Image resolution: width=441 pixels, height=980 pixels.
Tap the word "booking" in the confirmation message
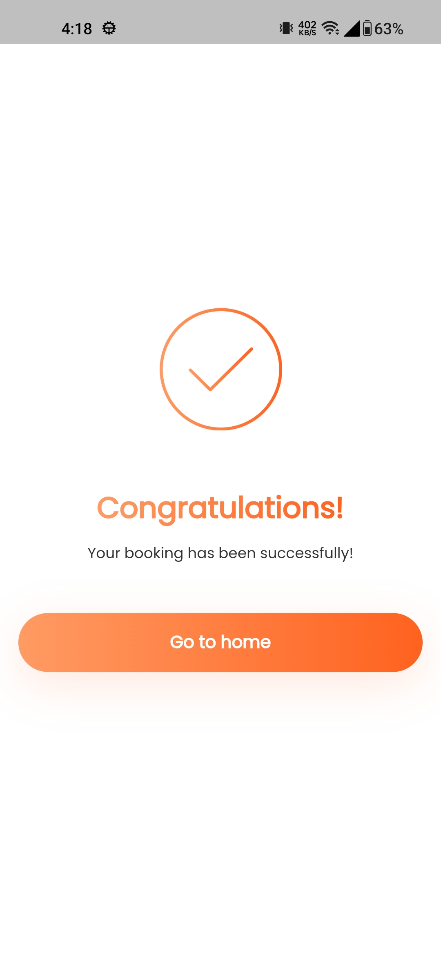154,554
